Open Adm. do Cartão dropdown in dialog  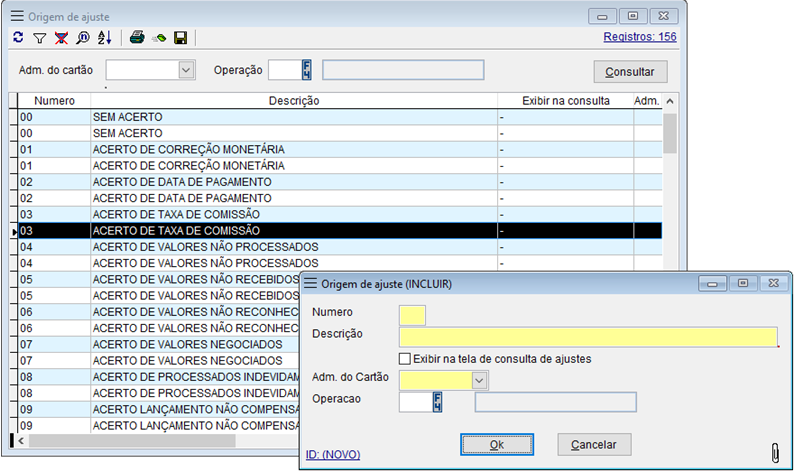[x=479, y=380]
